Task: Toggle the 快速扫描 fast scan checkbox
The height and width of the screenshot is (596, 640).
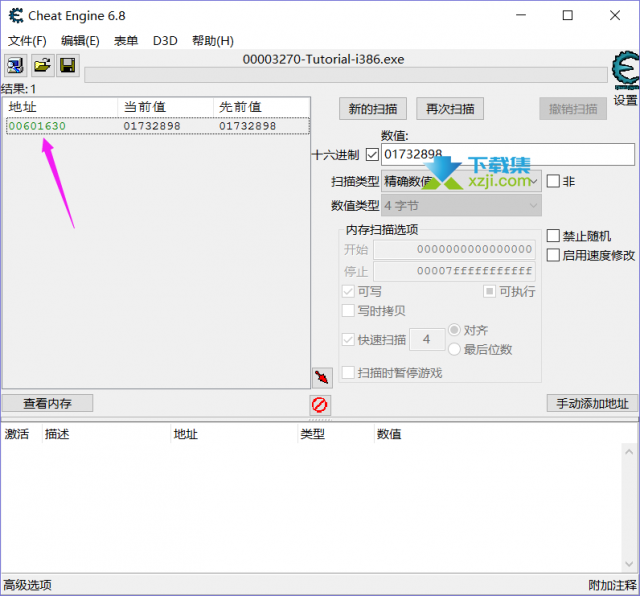Action: pyautogui.click(x=348, y=340)
